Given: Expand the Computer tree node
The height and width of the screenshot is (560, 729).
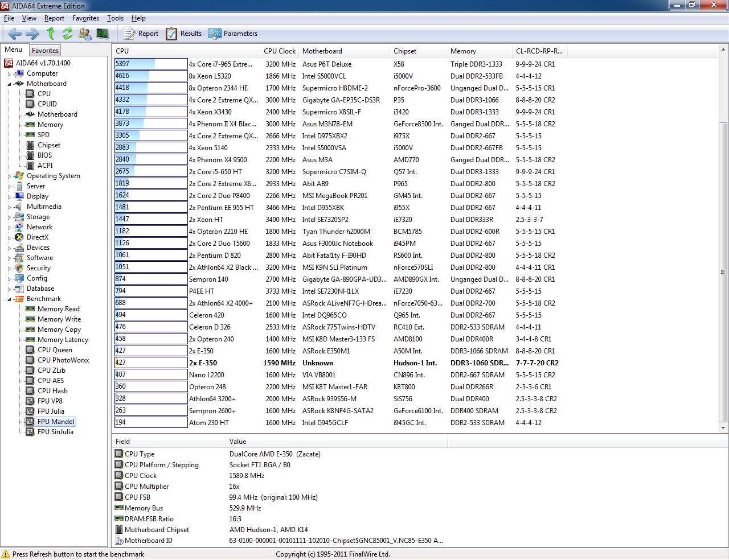Looking at the screenshot, I should [x=9, y=74].
